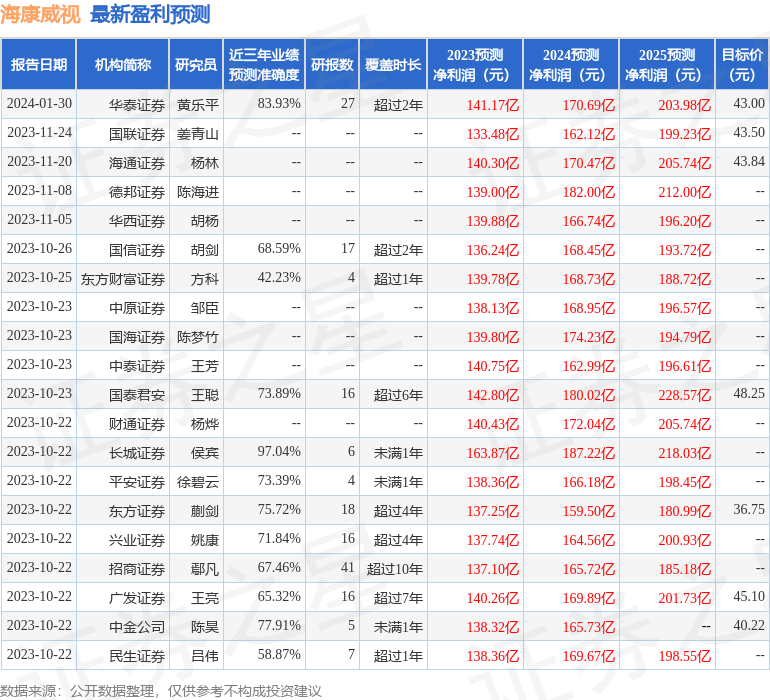
Task: Click researcher name 陈梦竹
Action: 198,336
